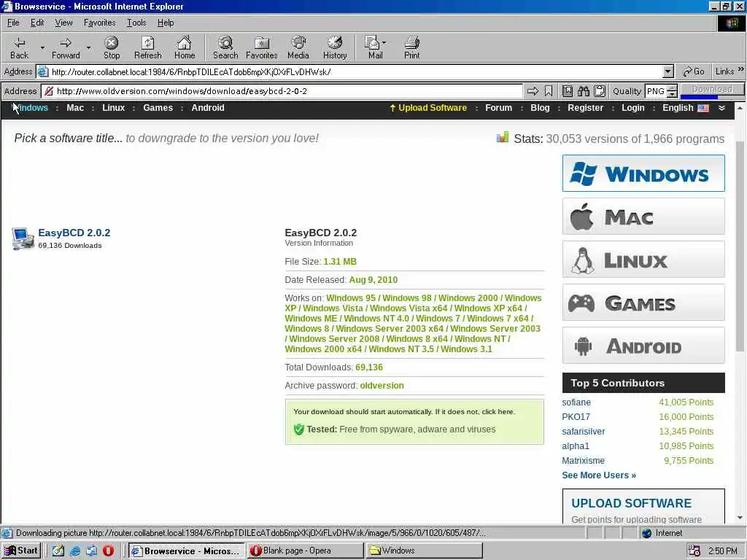Image resolution: width=747 pixels, height=560 pixels.
Task: Click the Print toolbar icon
Action: pos(412,47)
